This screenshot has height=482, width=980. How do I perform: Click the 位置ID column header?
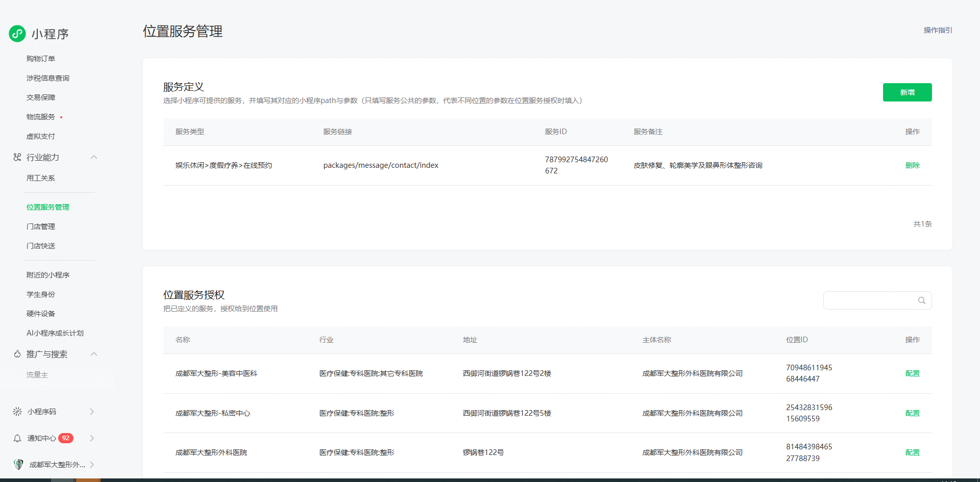pos(797,340)
